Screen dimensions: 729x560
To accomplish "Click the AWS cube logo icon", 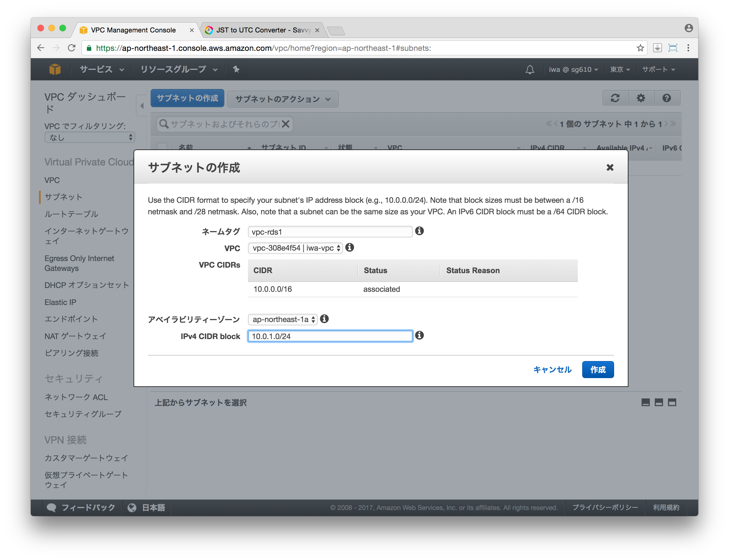I will click(55, 69).
